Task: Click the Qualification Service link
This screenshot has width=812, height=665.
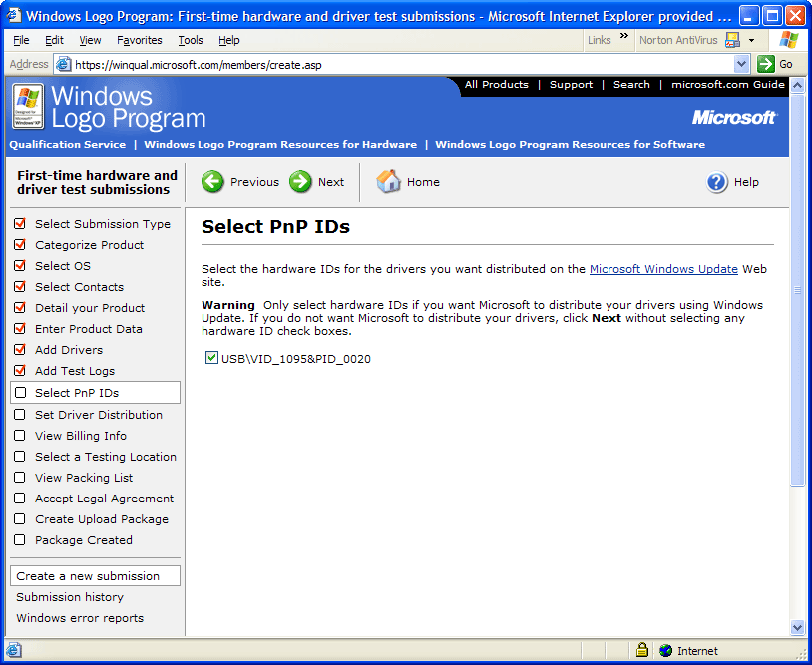Action: click(x=67, y=144)
